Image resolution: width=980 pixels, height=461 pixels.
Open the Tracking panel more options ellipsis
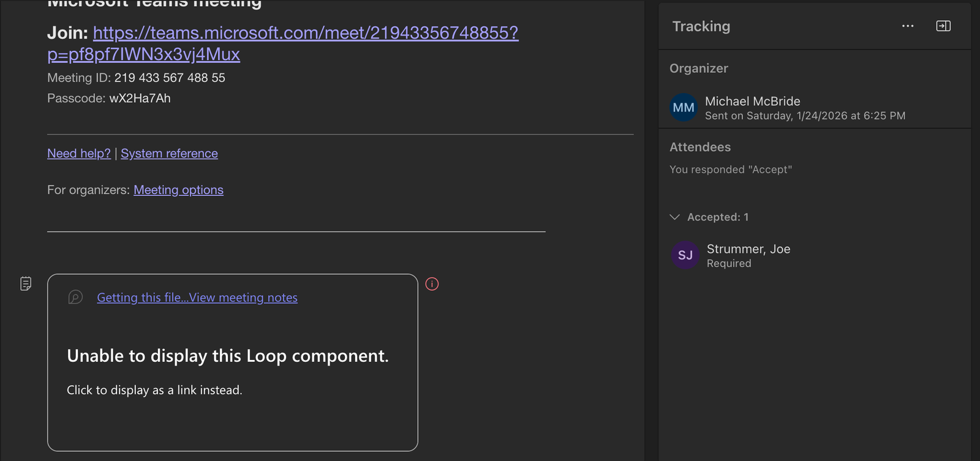pos(908,26)
